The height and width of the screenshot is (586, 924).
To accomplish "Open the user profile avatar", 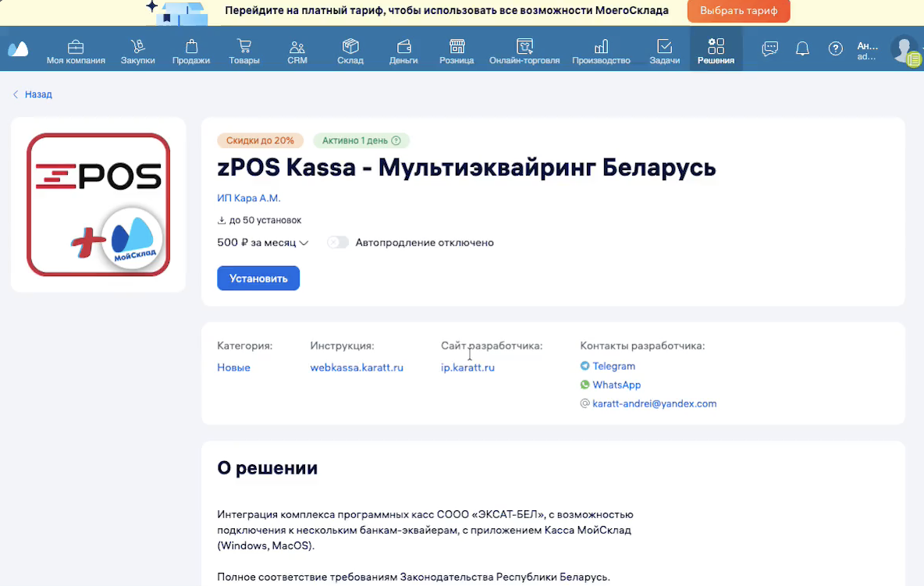I will point(904,49).
